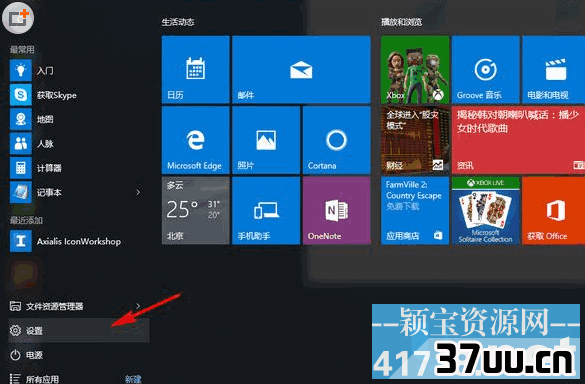
Task: Open the 北京 weather tile
Action: click(x=195, y=210)
